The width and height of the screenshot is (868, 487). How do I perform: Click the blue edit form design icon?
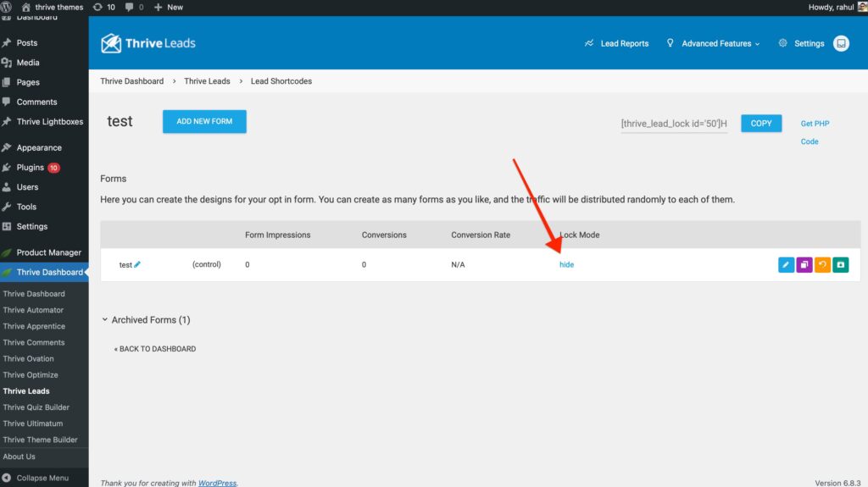pos(786,265)
